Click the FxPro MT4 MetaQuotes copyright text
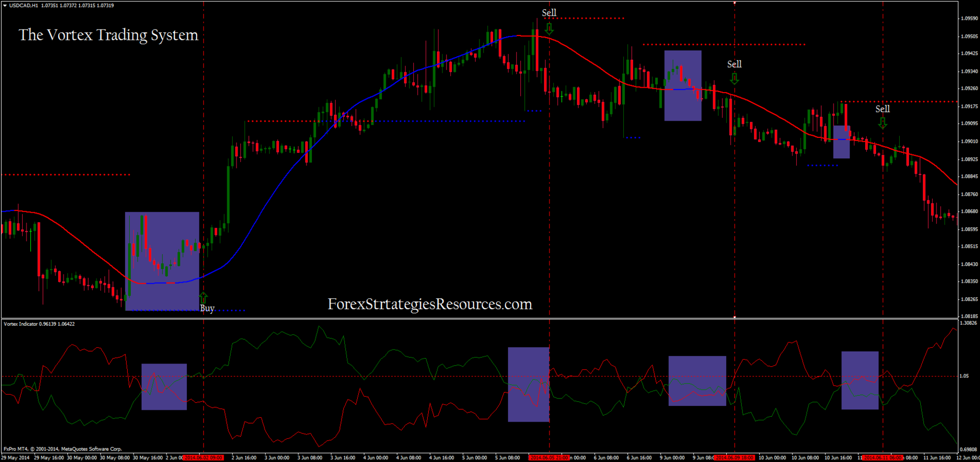This screenshot has height=462, width=980. click(62, 449)
